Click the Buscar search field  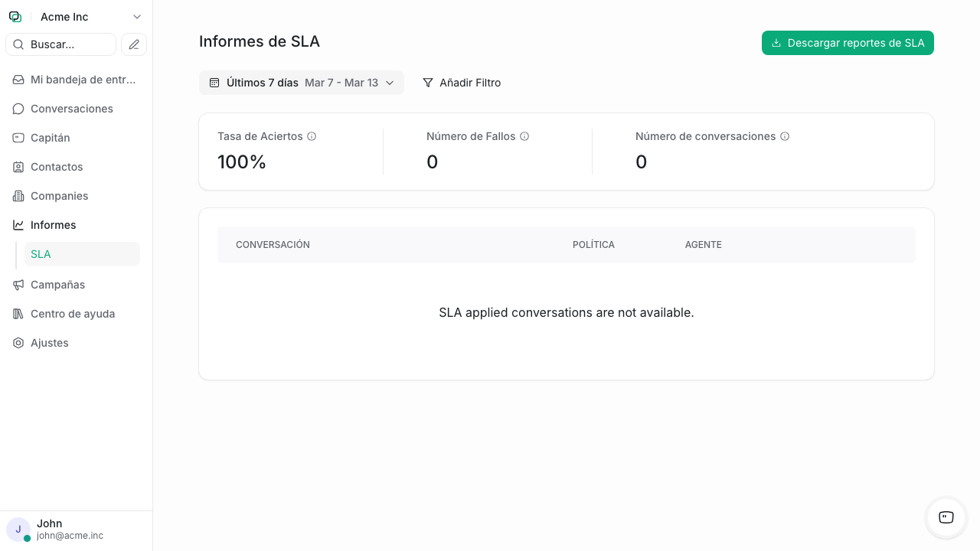tap(60, 44)
